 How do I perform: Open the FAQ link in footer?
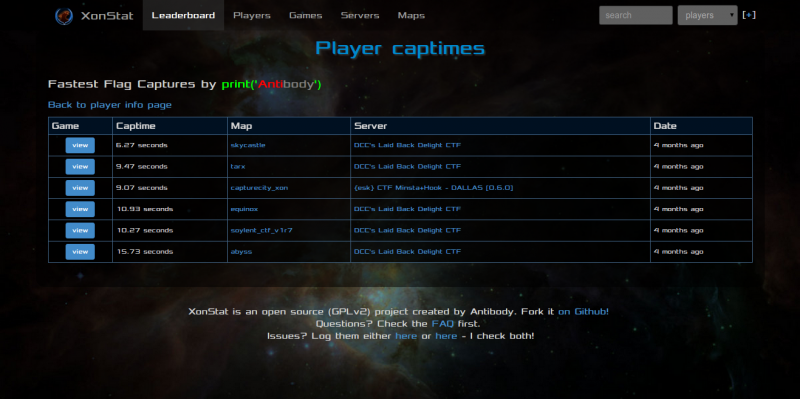442,323
